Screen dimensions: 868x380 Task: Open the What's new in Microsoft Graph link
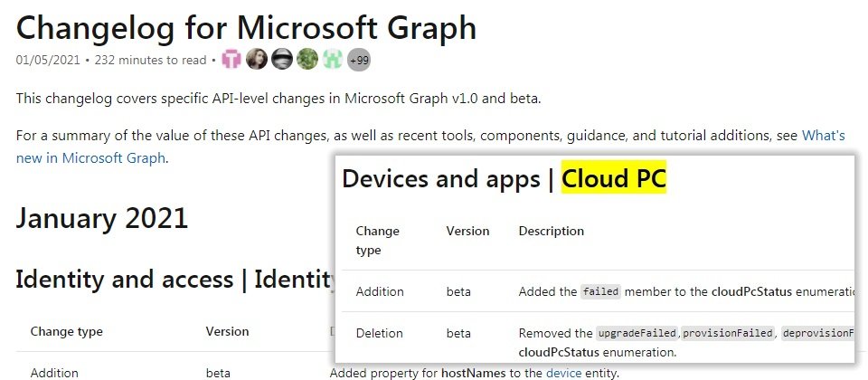(x=430, y=147)
